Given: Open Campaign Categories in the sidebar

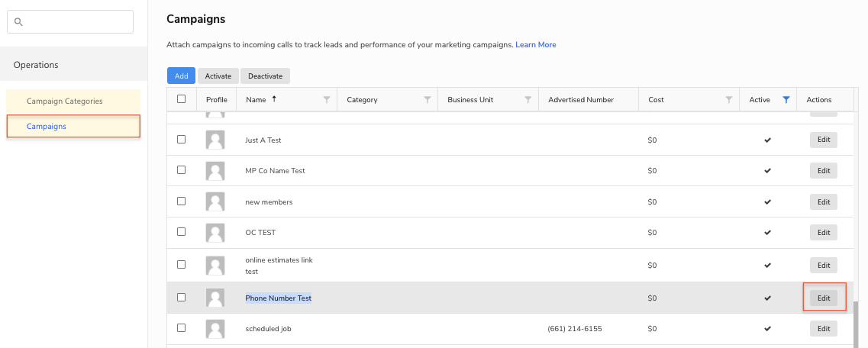Looking at the screenshot, I should 64,101.
